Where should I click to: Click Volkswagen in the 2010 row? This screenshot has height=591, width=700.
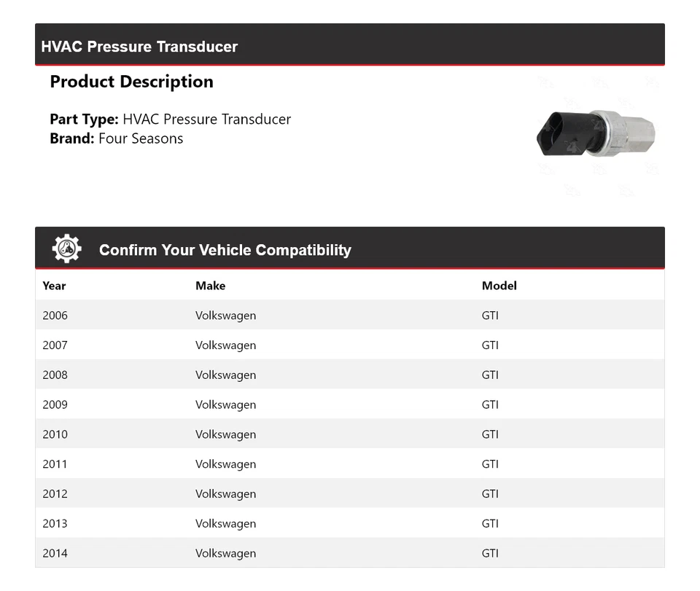225,434
